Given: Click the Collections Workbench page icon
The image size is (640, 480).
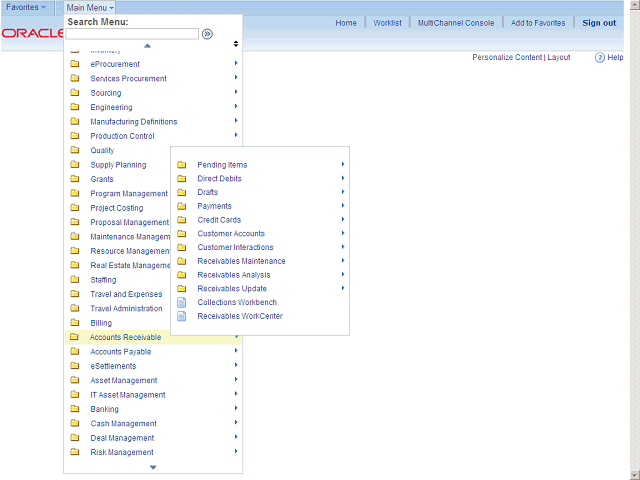Looking at the screenshot, I should tap(181, 302).
